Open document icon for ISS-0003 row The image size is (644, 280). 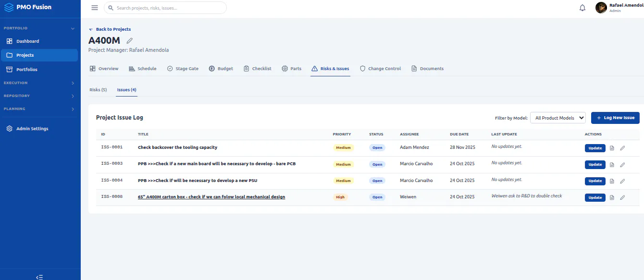click(612, 165)
